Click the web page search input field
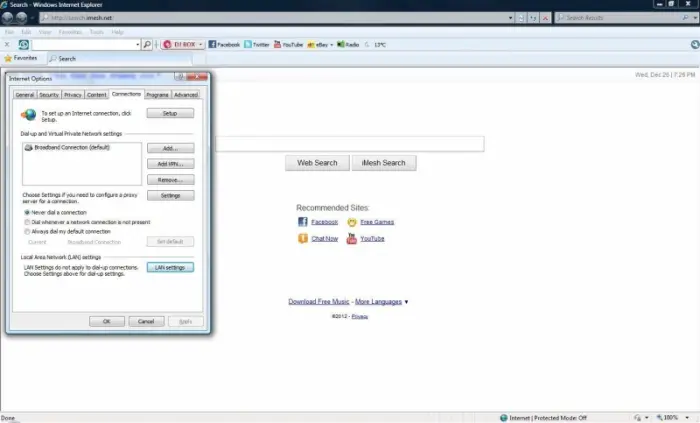 (x=350, y=144)
